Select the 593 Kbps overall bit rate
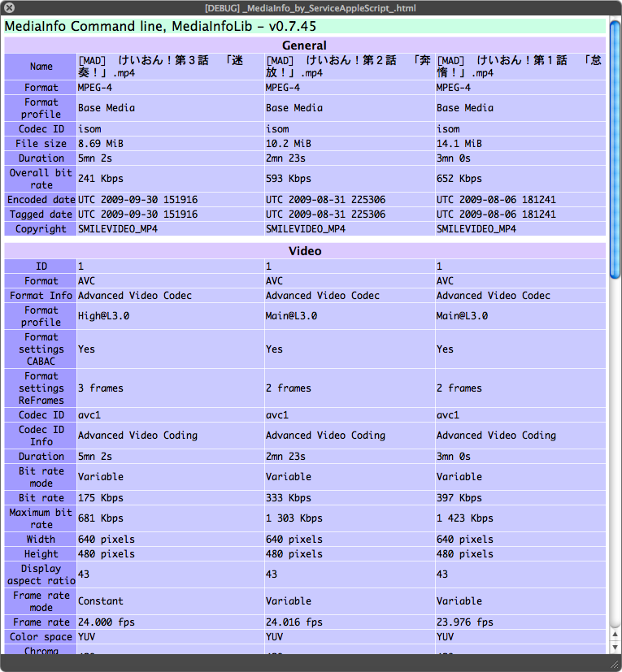The width and height of the screenshot is (622, 672). click(289, 179)
